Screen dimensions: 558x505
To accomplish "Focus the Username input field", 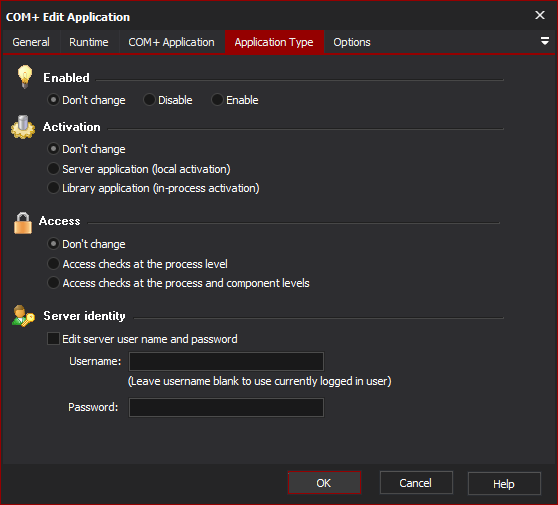I will tap(226, 362).
